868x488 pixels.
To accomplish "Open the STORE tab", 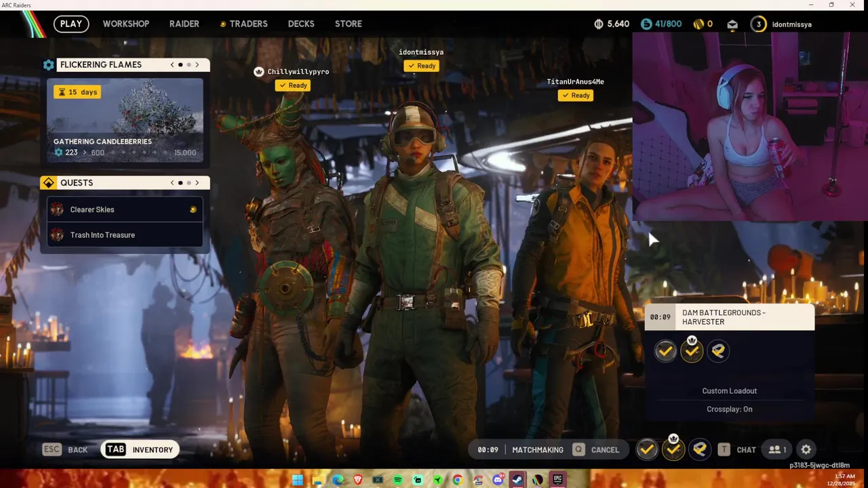I will pos(349,24).
